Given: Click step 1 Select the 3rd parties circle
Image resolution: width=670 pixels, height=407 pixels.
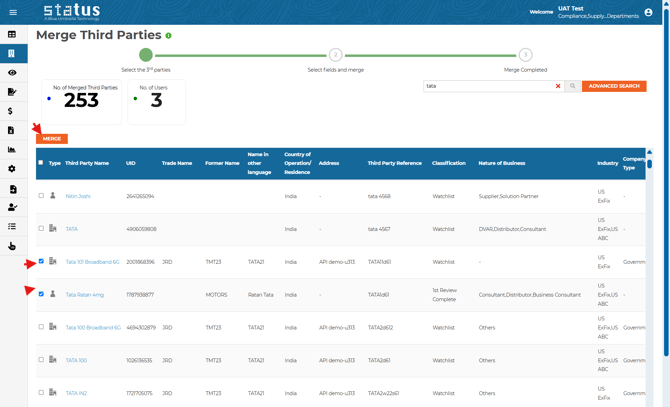Looking at the screenshot, I should pos(146,55).
